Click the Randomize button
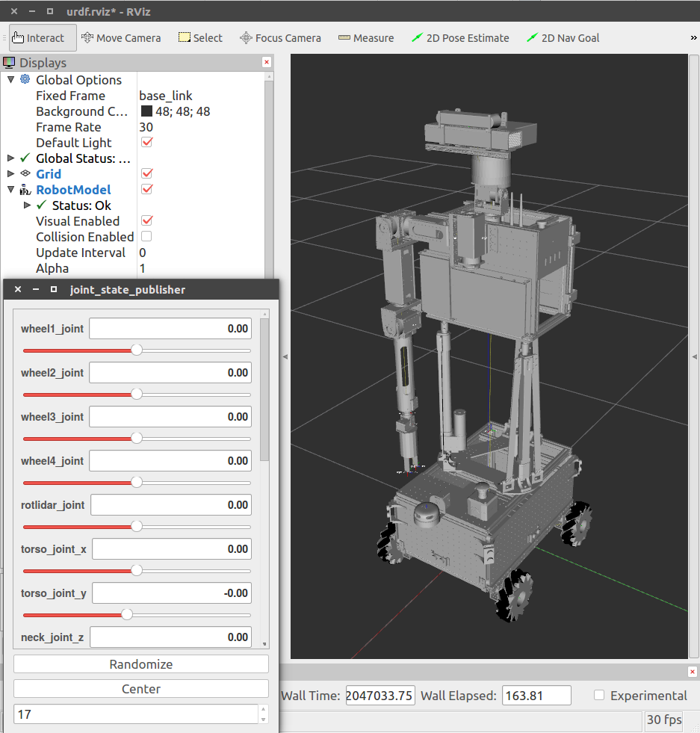700x733 pixels. (x=140, y=664)
